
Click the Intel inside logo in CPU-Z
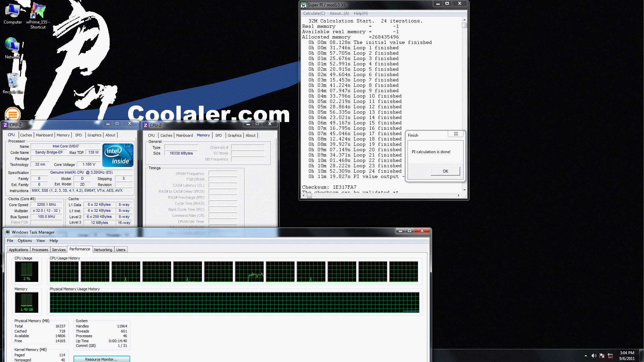click(118, 155)
